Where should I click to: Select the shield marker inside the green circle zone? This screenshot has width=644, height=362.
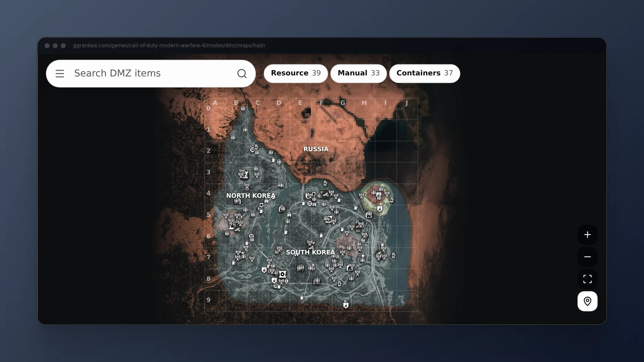coord(380,209)
